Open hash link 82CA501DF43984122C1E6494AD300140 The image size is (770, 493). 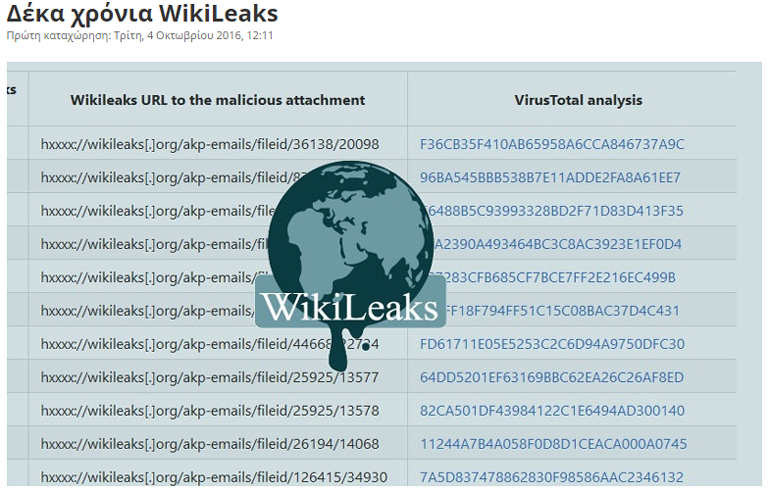coord(552,411)
